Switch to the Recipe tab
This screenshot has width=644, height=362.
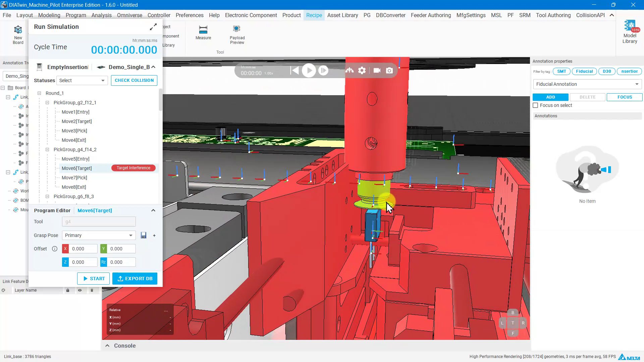314,15
